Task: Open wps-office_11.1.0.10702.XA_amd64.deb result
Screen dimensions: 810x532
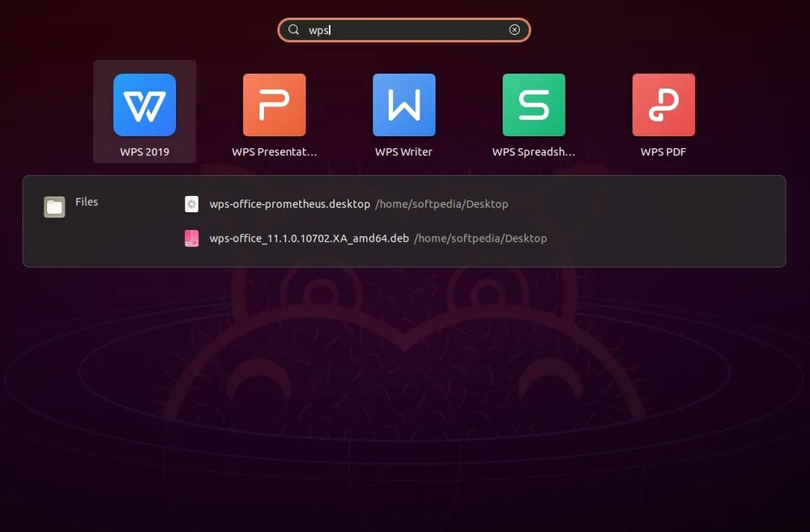Action: pos(366,238)
